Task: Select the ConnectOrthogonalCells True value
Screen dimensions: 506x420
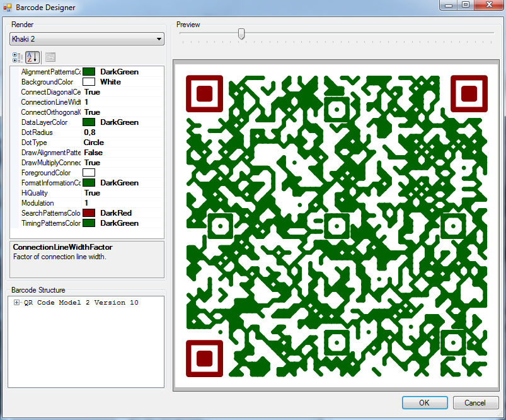Action: coord(92,112)
